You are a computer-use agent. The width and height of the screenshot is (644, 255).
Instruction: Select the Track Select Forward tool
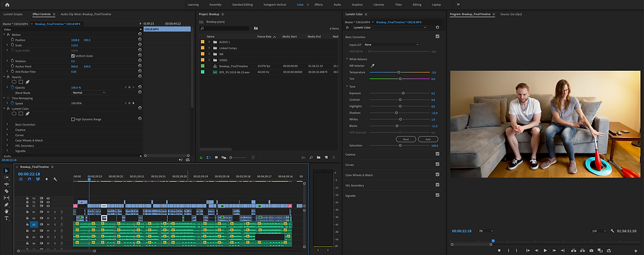click(6, 177)
